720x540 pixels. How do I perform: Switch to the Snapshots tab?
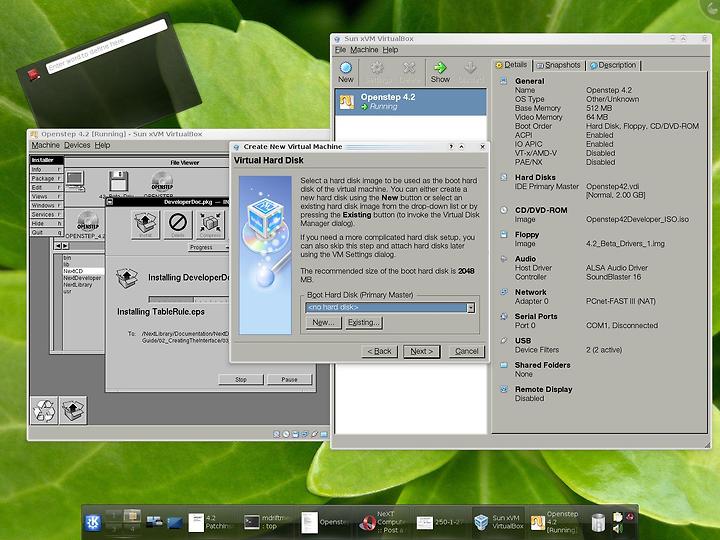558,65
